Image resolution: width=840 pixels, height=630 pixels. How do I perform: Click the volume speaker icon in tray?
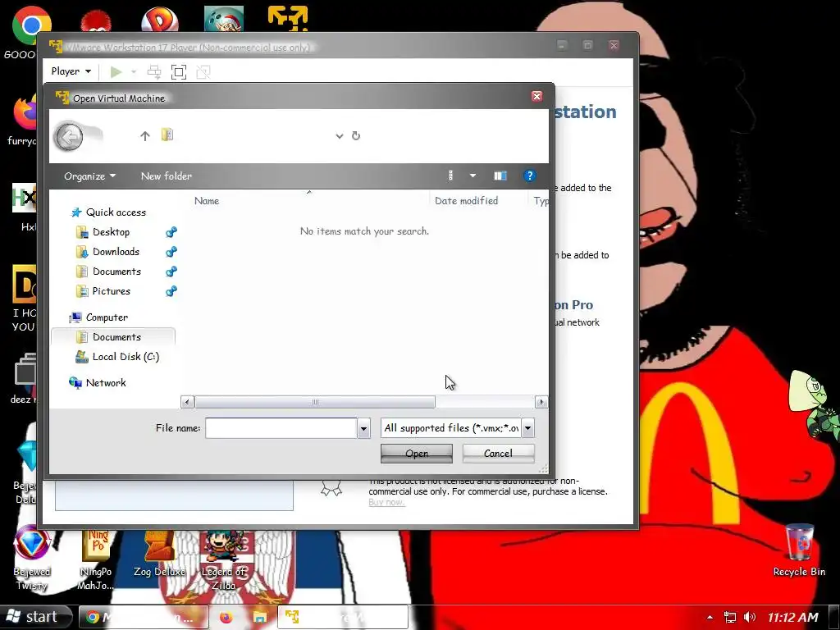750,617
